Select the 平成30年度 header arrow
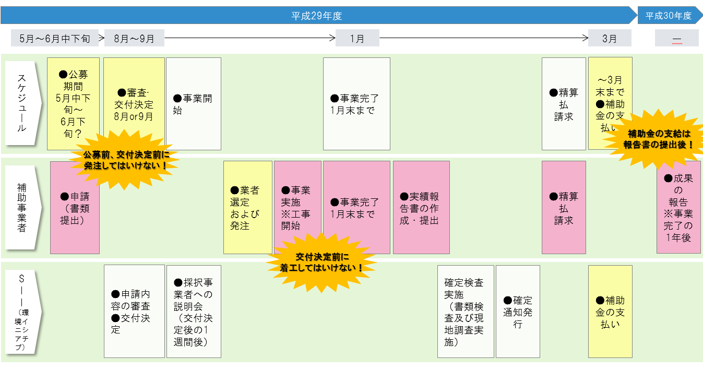703x370 pixels. point(670,16)
